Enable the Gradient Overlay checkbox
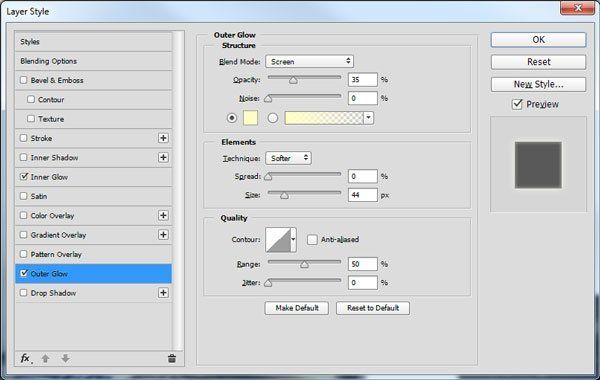Viewport: 600px width, 380px height. (24, 235)
